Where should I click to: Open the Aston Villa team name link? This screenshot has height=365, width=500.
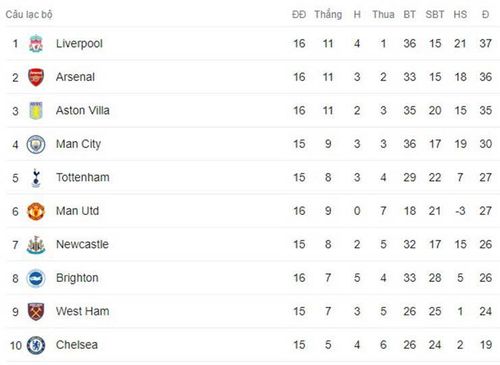[x=83, y=111]
